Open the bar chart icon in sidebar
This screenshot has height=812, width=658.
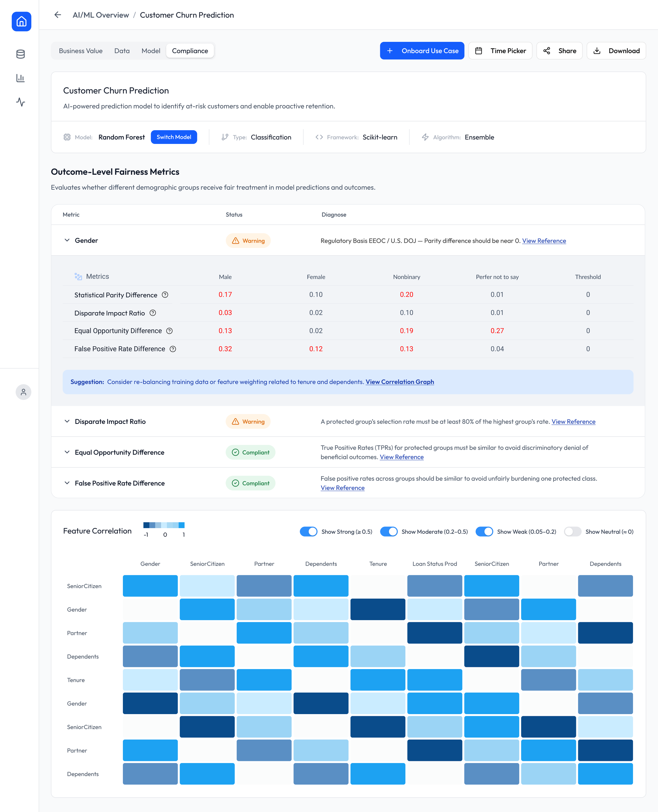21,78
